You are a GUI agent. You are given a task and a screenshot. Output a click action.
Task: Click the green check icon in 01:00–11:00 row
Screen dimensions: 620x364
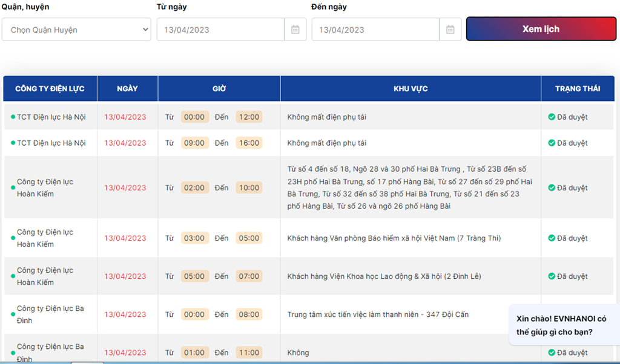[x=552, y=352]
